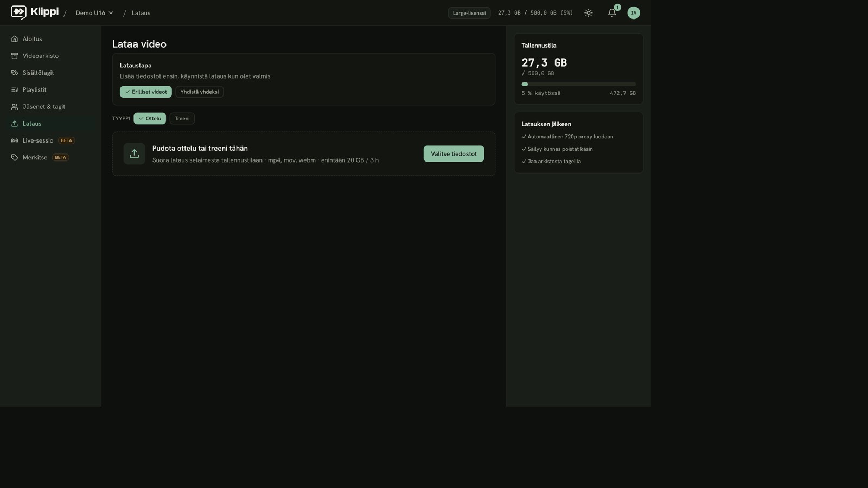Toggle the light/dark theme sun icon
The height and width of the screenshot is (488, 868).
click(x=589, y=13)
